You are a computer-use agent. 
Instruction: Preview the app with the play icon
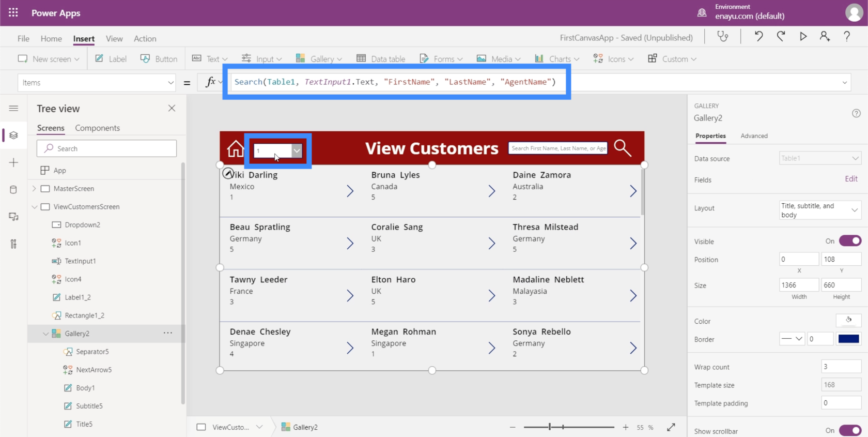coord(803,36)
